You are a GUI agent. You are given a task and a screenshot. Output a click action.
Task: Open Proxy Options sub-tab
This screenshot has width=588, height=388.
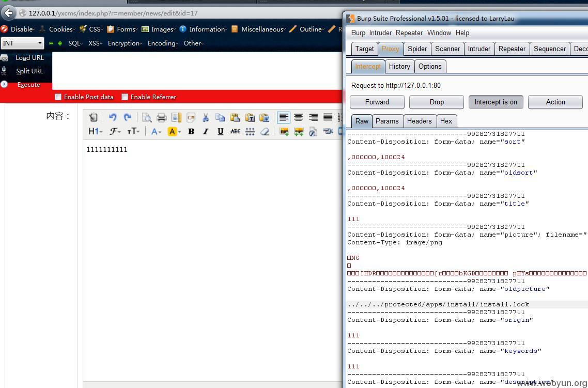(x=430, y=66)
